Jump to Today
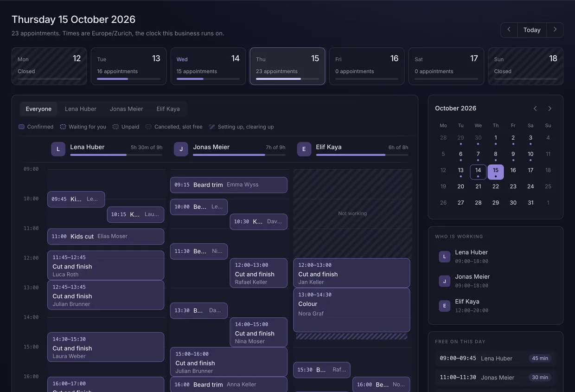This screenshot has width=575, height=392. [x=532, y=30]
